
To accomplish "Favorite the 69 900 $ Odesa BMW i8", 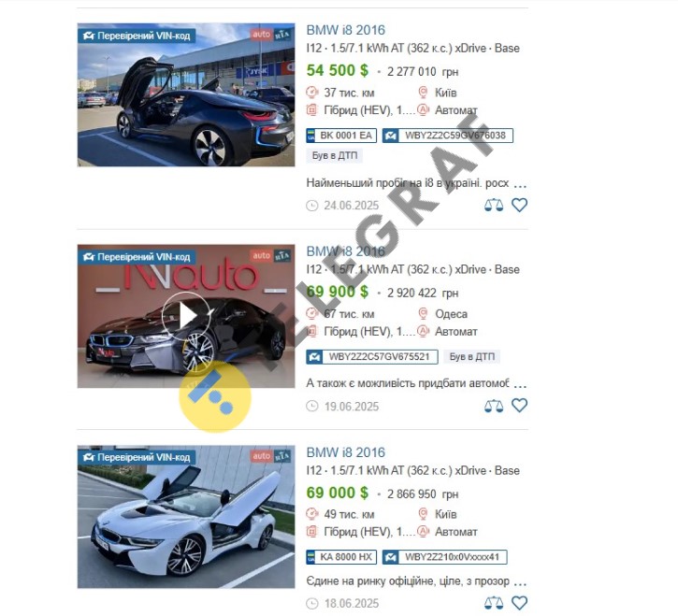I will pyautogui.click(x=519, y=406).
